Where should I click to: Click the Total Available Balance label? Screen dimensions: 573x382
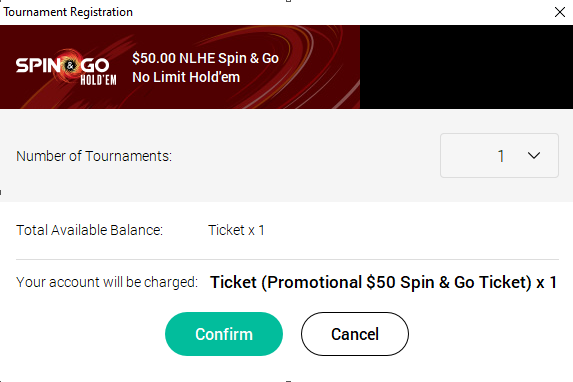pos(90,230)
